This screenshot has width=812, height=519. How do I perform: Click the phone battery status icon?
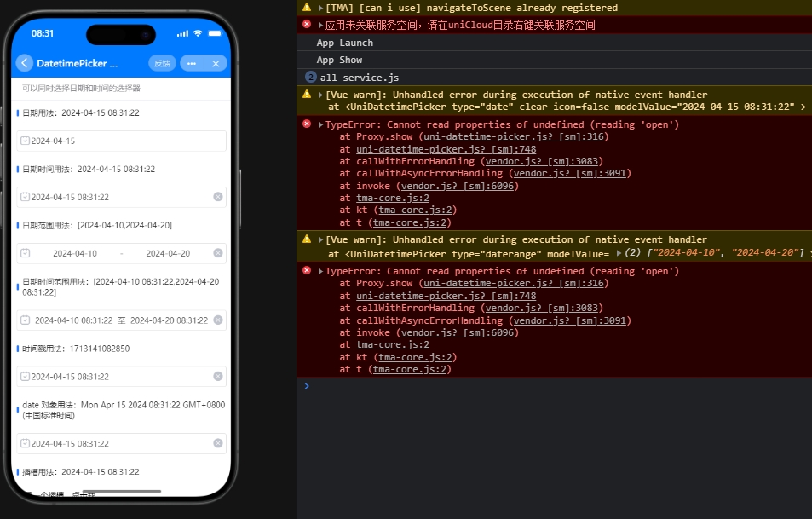point(215,33)
